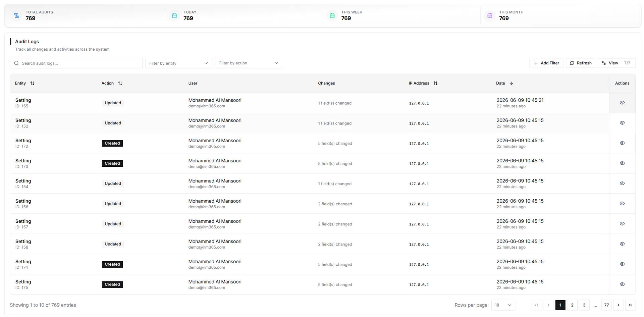Viewport: 644px width, 317px height.
Task: Focus the Search audit logs field
Action: pyautogui.click(x=76, y=63)
